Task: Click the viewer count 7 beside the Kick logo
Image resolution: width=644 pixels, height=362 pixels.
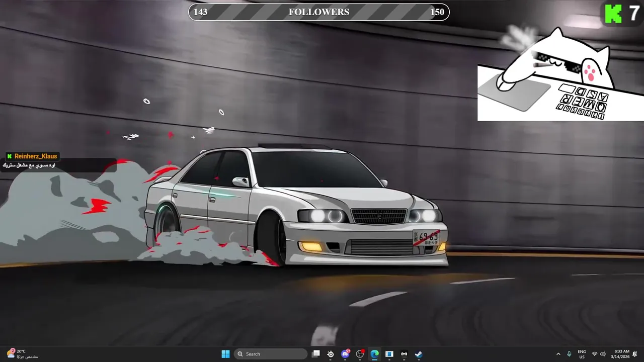Action: pyautogui.click(x=634, y=14)
